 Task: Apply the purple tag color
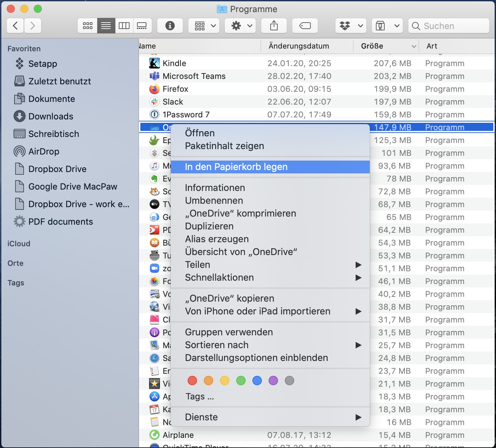273,381
